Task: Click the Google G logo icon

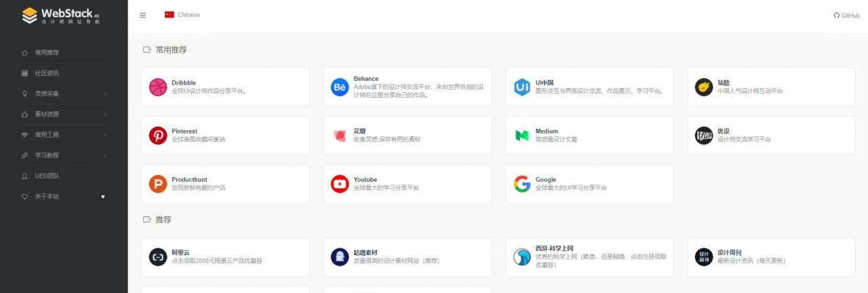Action: 521,184
